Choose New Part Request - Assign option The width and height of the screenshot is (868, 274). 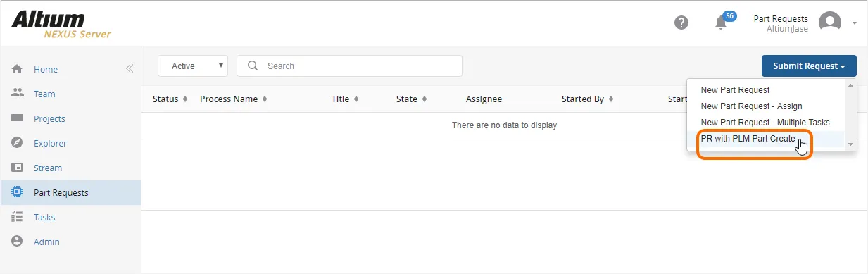click(751, 106)
